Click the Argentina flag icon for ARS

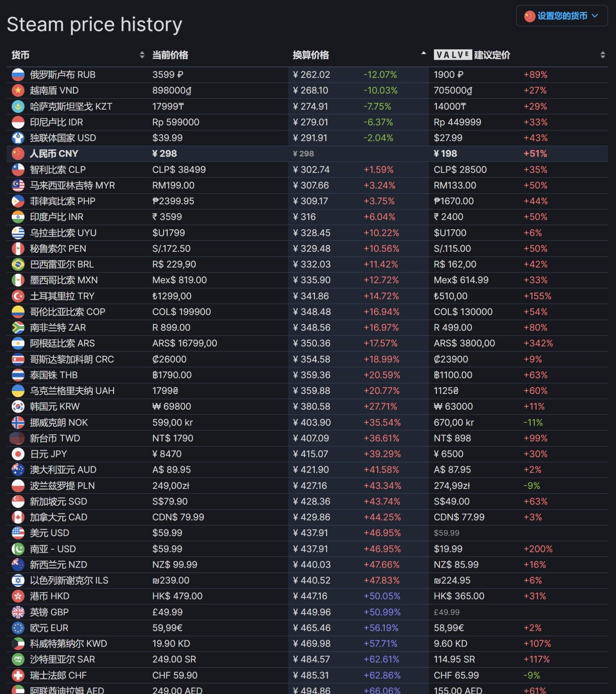tap(18, 344)
